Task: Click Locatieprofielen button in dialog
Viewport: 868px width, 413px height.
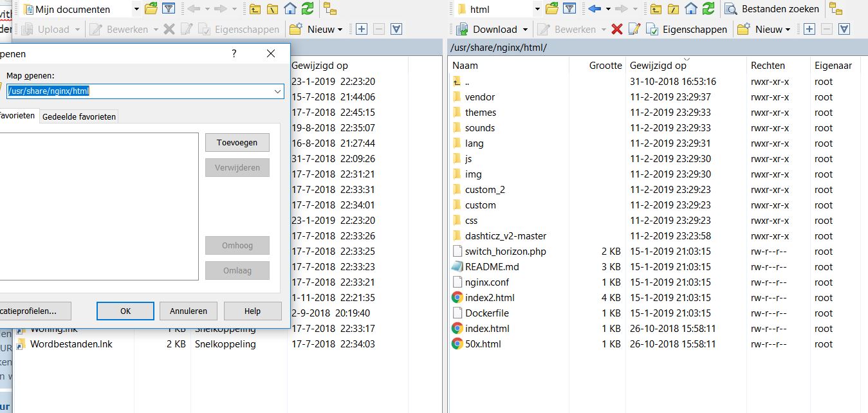Action: tap(35, 311)
